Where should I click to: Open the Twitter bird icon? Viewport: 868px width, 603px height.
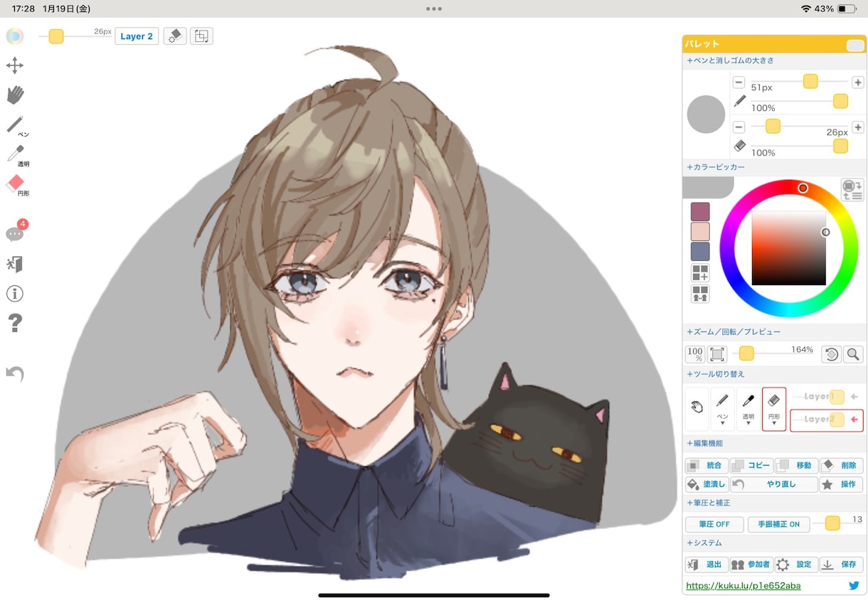(854, 586)
